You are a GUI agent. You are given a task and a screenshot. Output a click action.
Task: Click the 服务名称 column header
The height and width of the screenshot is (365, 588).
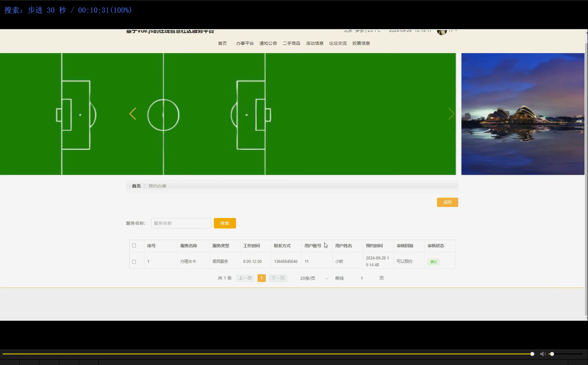(x=189, y=246)
